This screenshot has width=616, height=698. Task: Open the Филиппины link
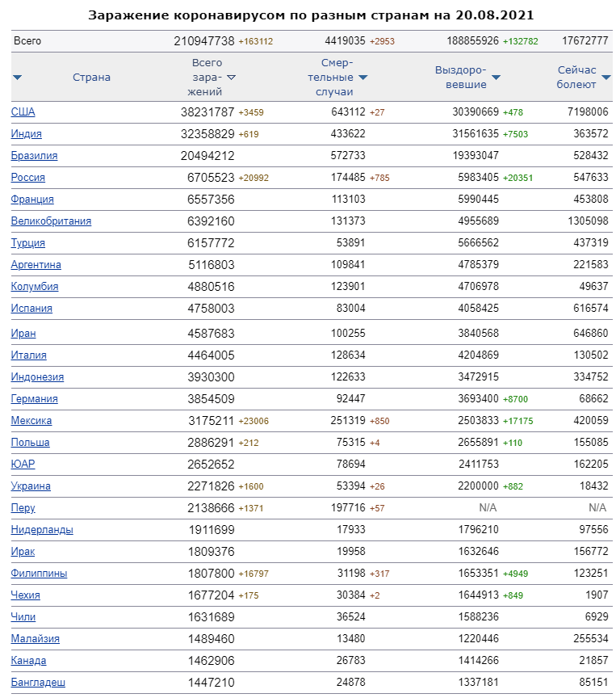[x=40, y=574]
